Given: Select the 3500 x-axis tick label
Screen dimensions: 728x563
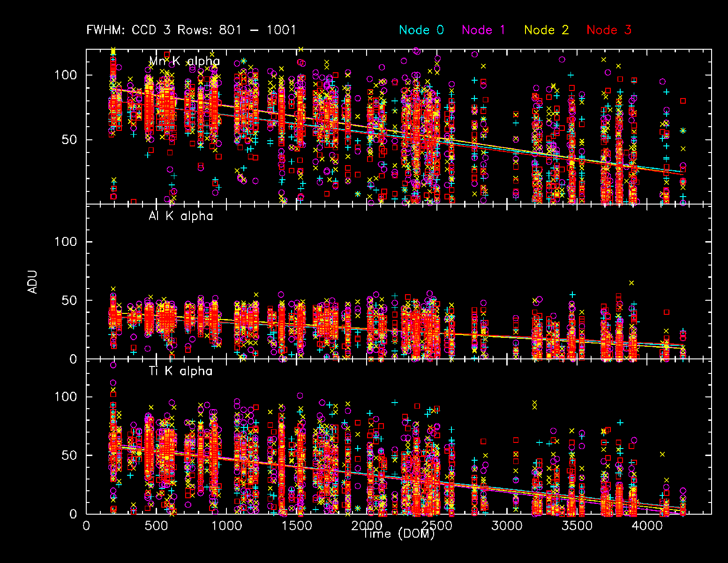Looking at the screenshot, I should pyautogui.click(x=578, y=525).
